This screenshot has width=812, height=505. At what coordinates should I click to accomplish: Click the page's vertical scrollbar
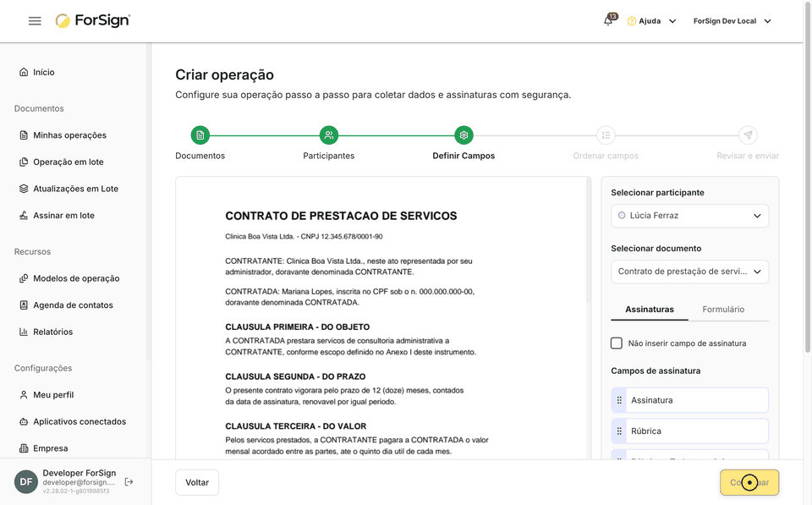coord(807,176)
